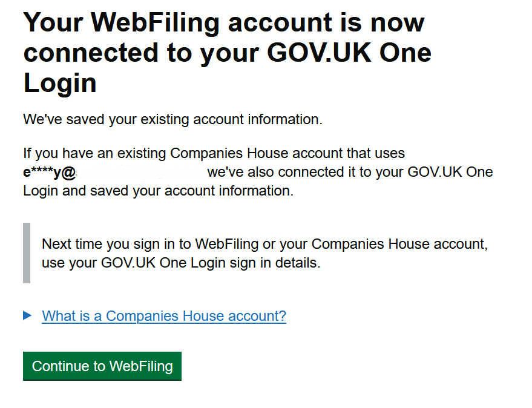Expand the Companies House account disclosure triangle
Viewport: 532px width, 408px height.
[x=27, y=315]
